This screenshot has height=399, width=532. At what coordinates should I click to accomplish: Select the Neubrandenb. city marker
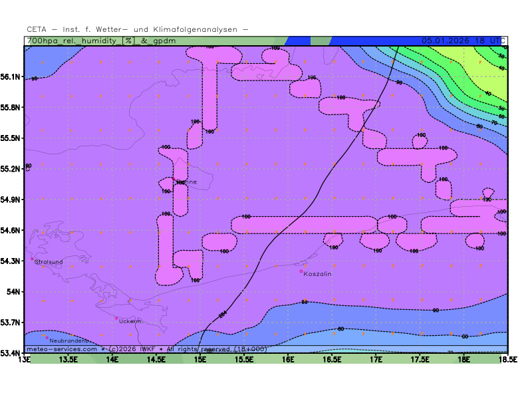pyautogui.click(x=47, y=338)
